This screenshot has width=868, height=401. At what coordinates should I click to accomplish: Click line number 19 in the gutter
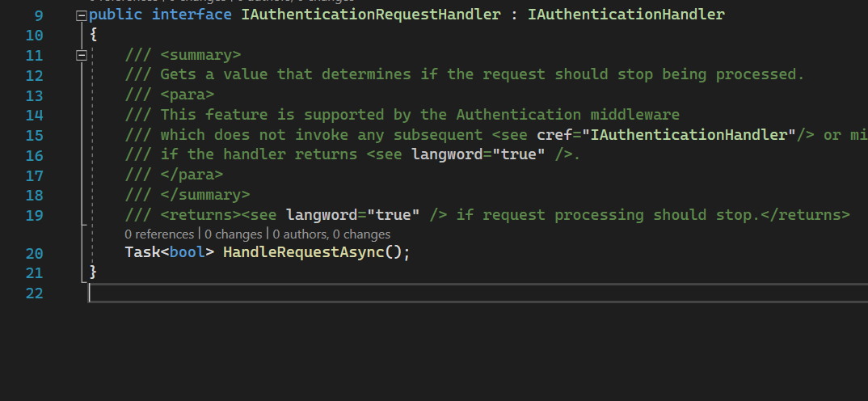pyautogui.click(x=34, y=215)
